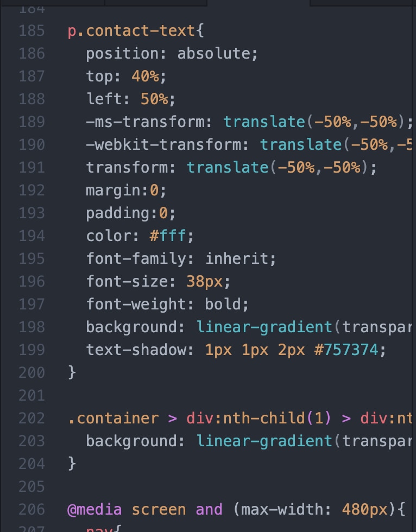
Task: Click the @media keyword on line 206
Action: [x=94, y=510]
